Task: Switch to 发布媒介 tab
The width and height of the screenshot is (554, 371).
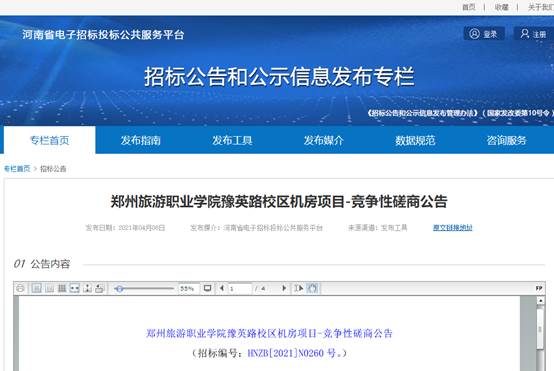Action: [324, 140]
